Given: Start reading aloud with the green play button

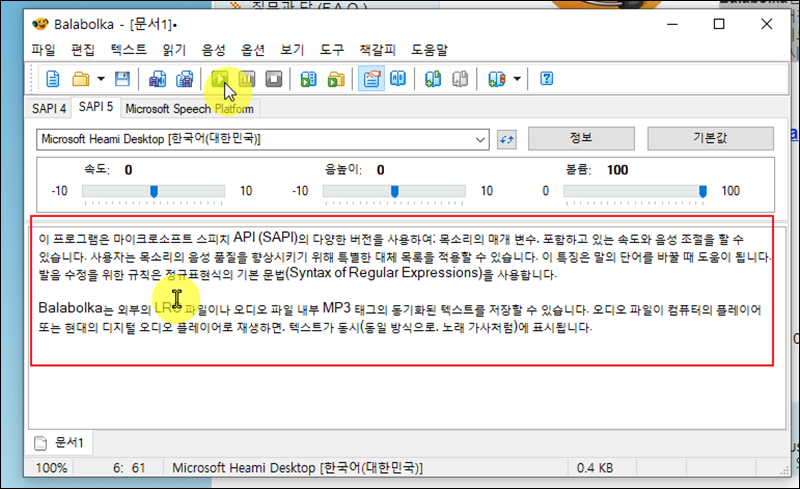Looking at the screenshot, I should [x=220, y=79].
